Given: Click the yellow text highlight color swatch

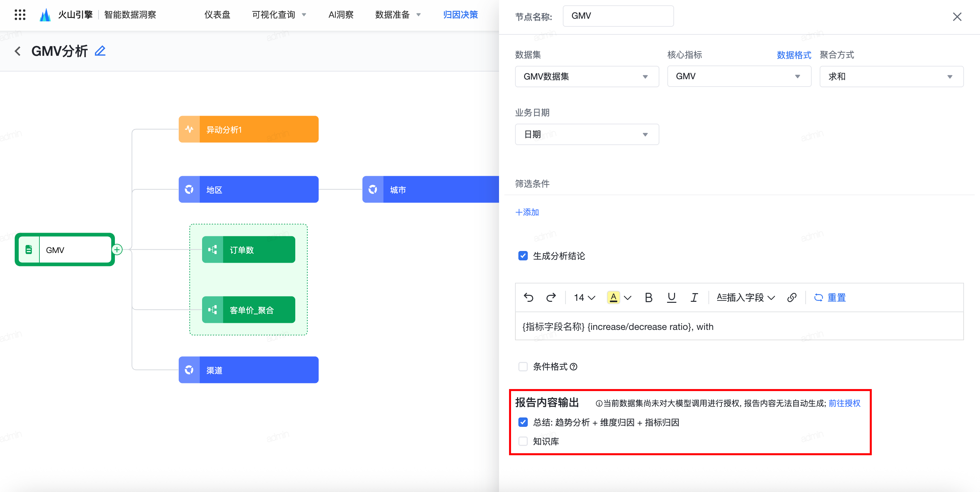Looking at the screenshot, I should [x=613, y=297].
